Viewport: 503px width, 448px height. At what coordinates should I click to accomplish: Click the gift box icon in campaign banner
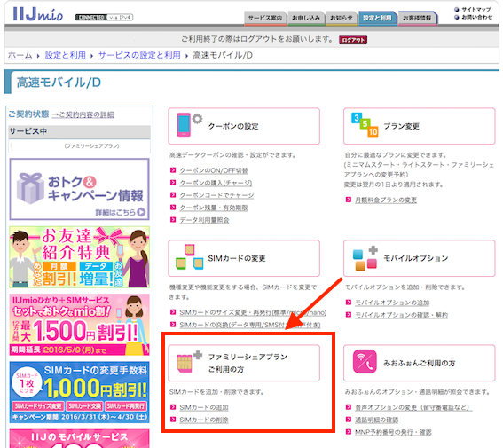[x=30, y=189]
